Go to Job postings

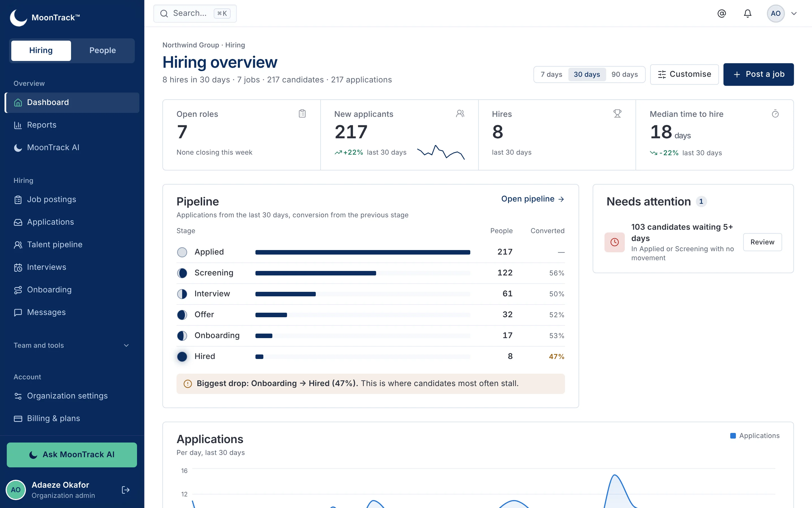click(x=72, y=200)
